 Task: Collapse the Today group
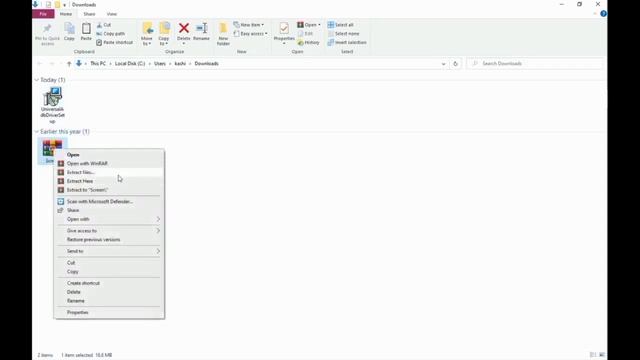click(37, 80)
